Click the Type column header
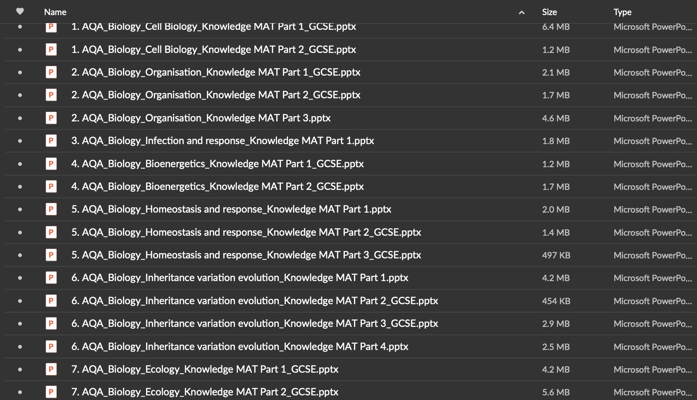Viewport: 697px width, 400px height. coord(622,12)
